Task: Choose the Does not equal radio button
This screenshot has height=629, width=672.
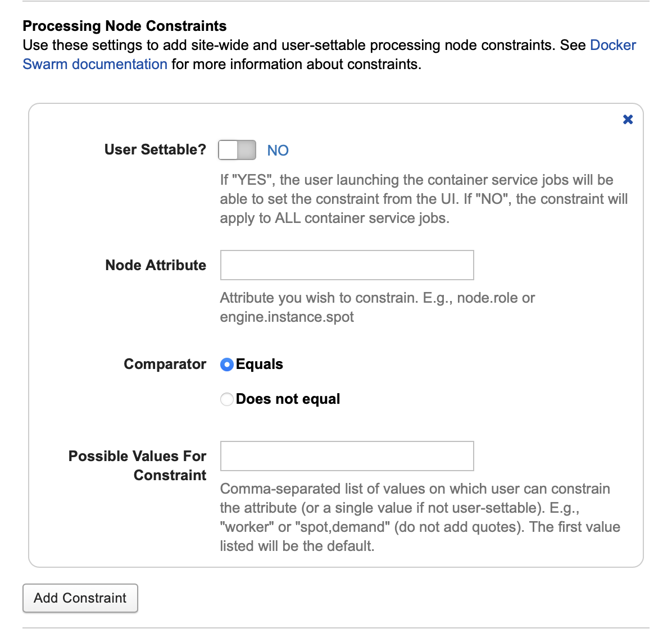Action: [x=227, y=399]
